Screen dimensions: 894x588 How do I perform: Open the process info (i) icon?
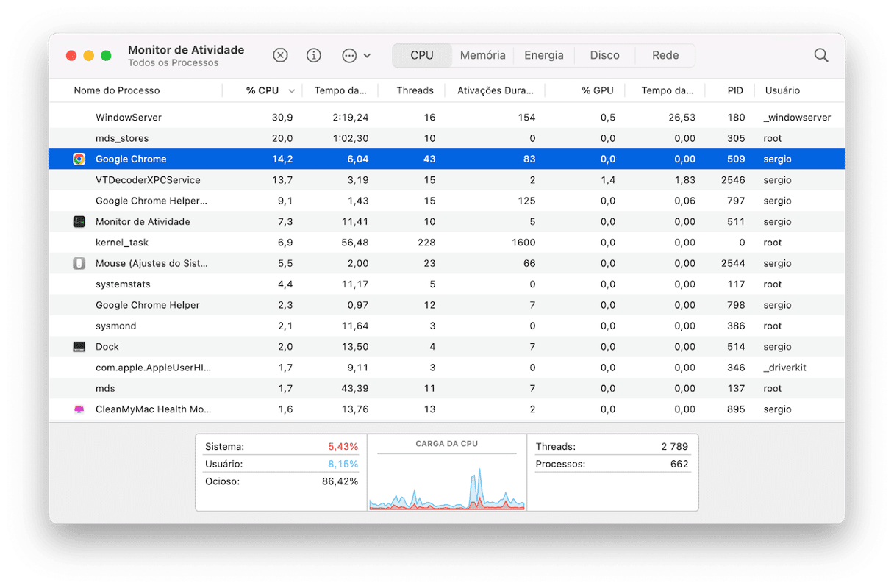[314, 55]
